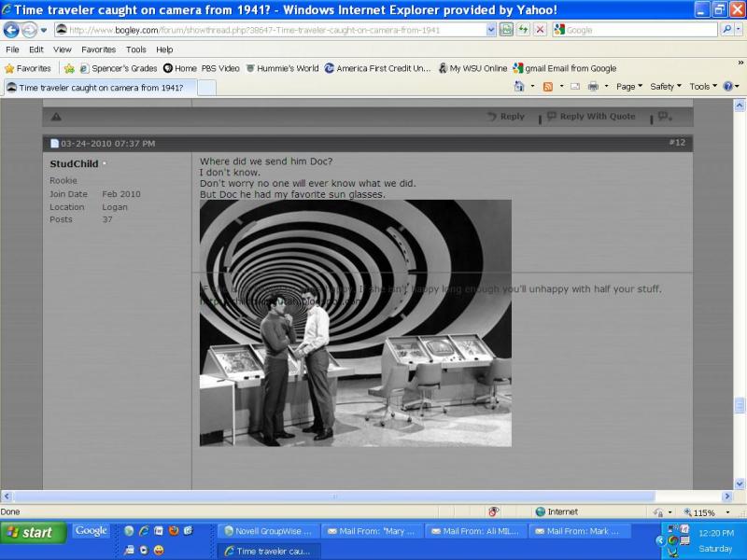Open the RSS feeds dropdown arrow
Image resolution: width=747 pixels, height=560 pixels.
coord(562,86)
